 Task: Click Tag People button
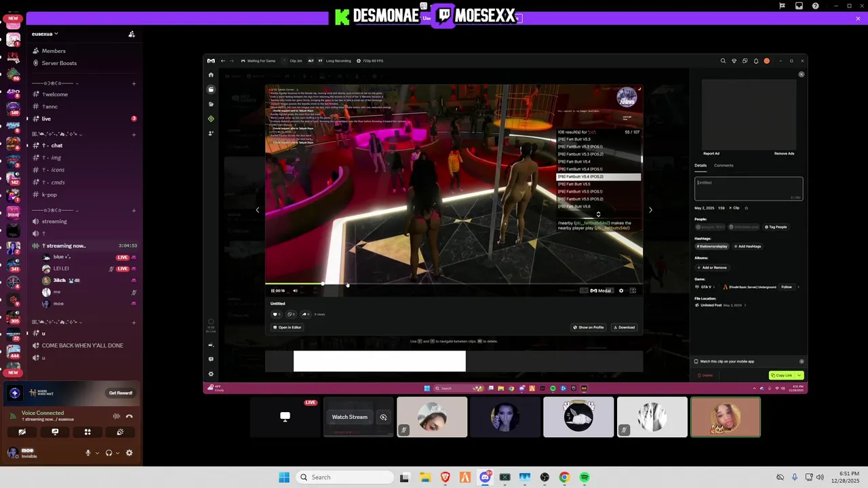pos(776,227)
